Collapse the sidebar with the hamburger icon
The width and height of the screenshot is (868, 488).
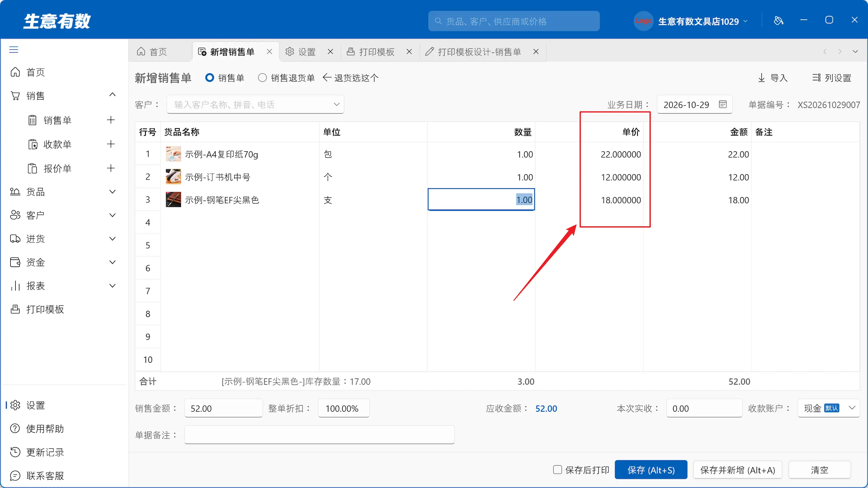click(14, 50)
